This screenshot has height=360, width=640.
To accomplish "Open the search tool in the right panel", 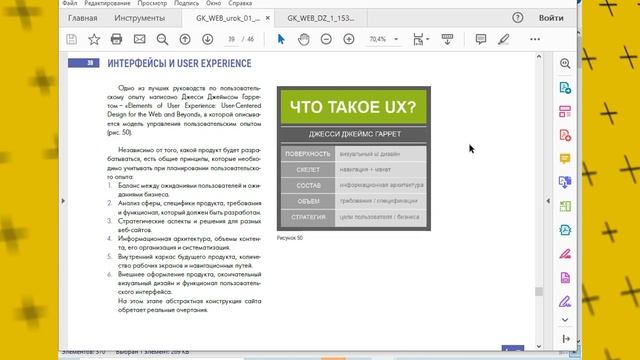I will pos(565,63).
